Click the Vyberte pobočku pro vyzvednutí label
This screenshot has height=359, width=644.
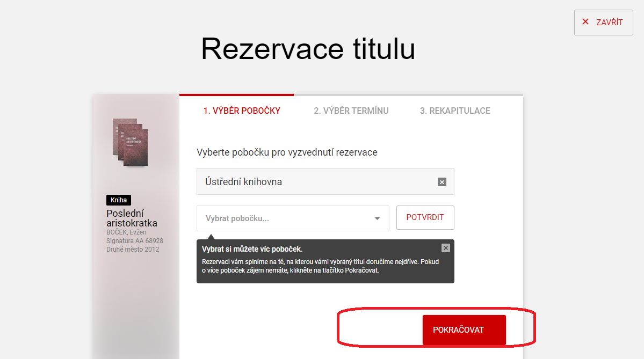(287, 152)
